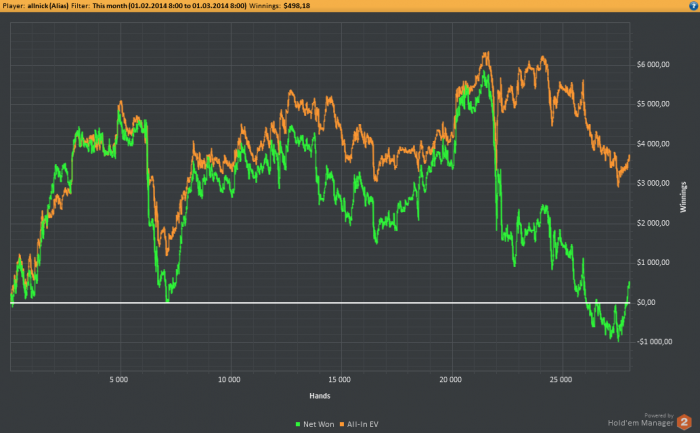Click the Hands x-axis title

(x=320, y=396)
